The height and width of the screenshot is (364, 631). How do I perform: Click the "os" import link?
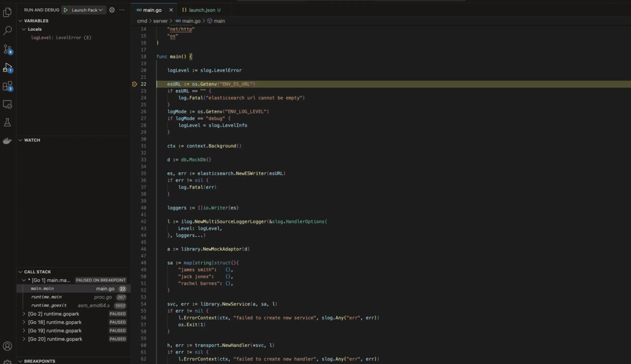point(173,36)
